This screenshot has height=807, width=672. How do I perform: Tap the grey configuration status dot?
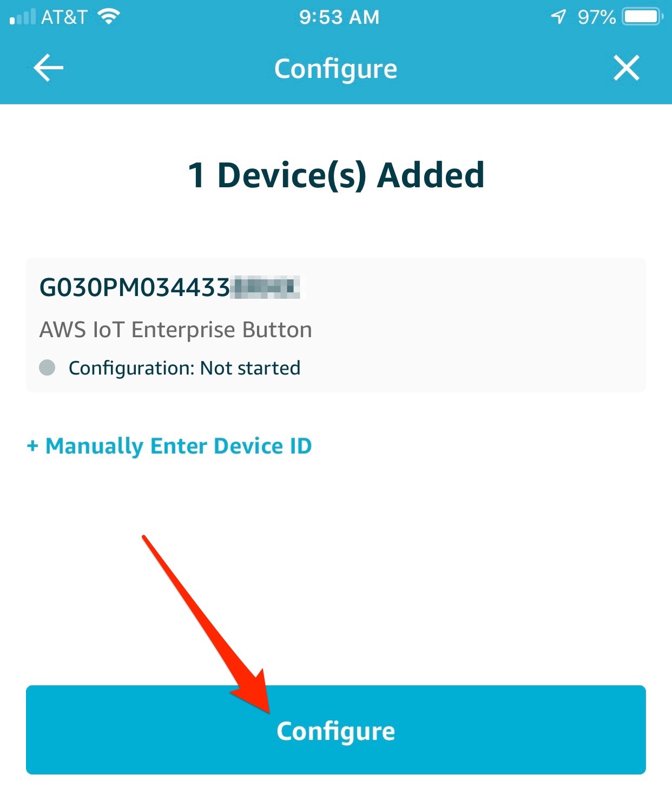[x=47, y=368]
